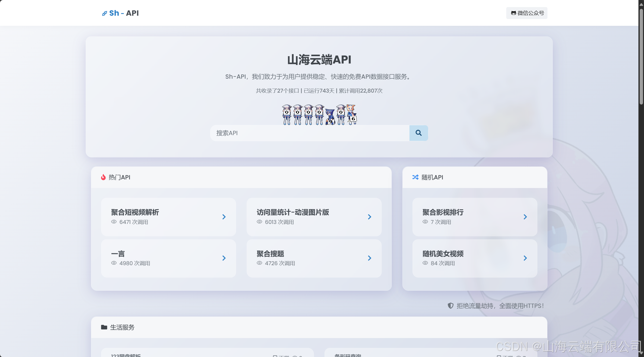Screen dimensions: 644x357
Task: Open the 微信公众号 button
Action: pos(527,13)
